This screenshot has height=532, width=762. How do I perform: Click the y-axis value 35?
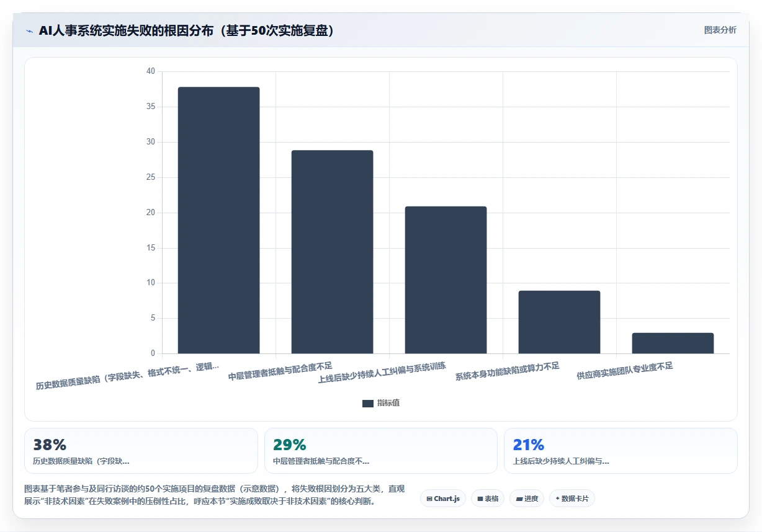coord(151,107)
